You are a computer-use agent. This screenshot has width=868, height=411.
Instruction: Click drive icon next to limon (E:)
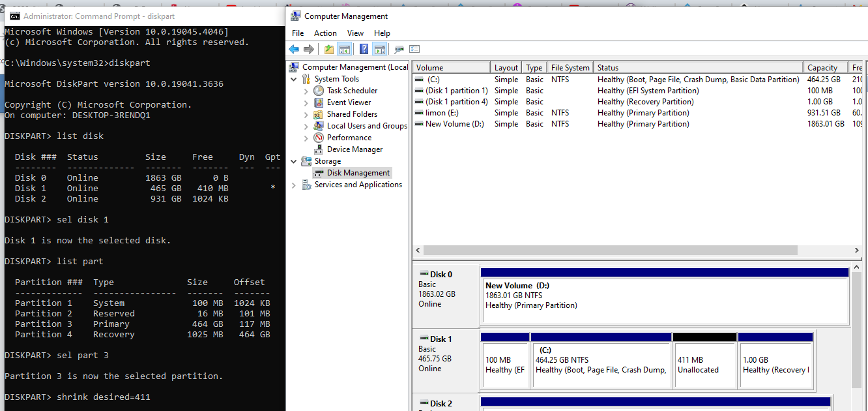420,113
